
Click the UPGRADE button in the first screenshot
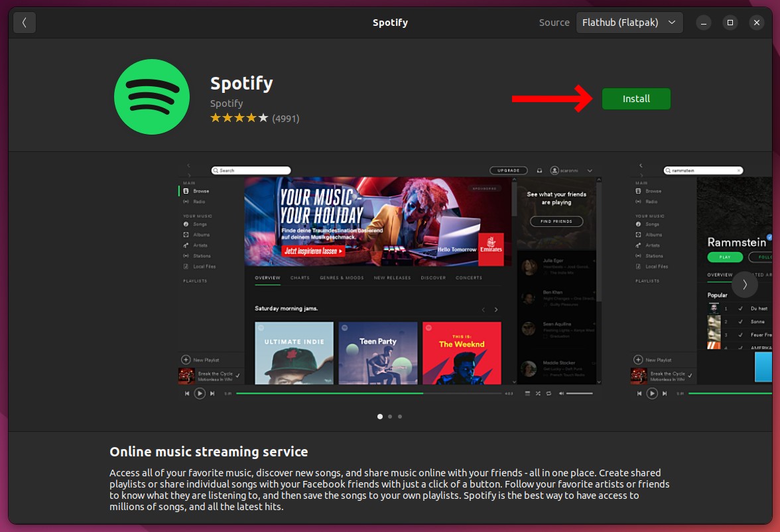[x=508, y=170]
